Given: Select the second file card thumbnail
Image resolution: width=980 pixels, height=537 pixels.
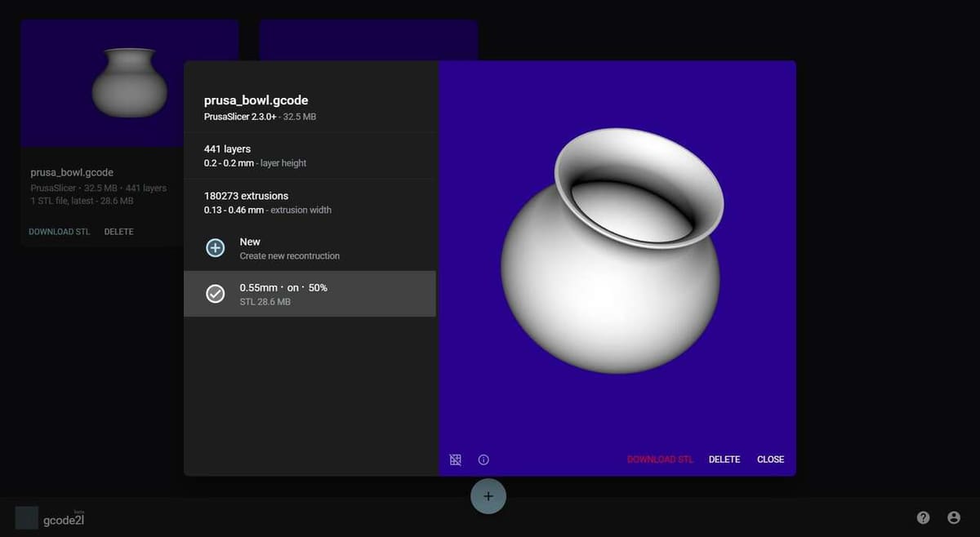Looking at the screenshot, I should (367, 39).
